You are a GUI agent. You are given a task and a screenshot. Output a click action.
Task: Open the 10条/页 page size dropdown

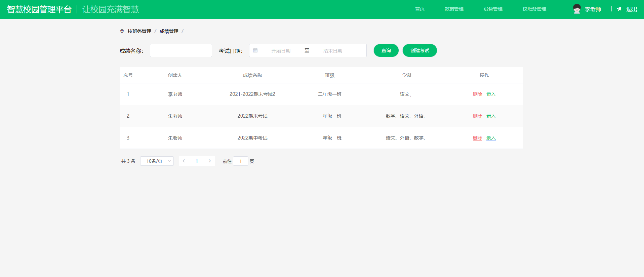click(x=157, y=161)
